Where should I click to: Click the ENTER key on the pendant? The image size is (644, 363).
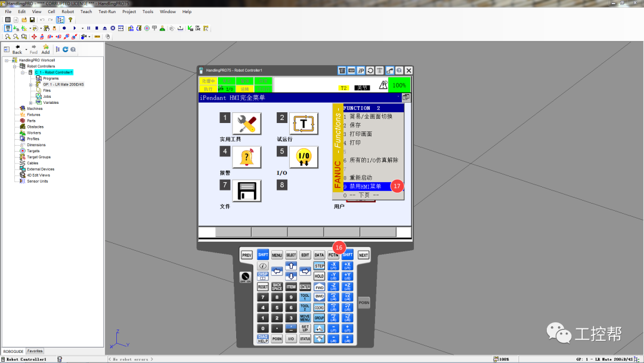coord(305,287)
